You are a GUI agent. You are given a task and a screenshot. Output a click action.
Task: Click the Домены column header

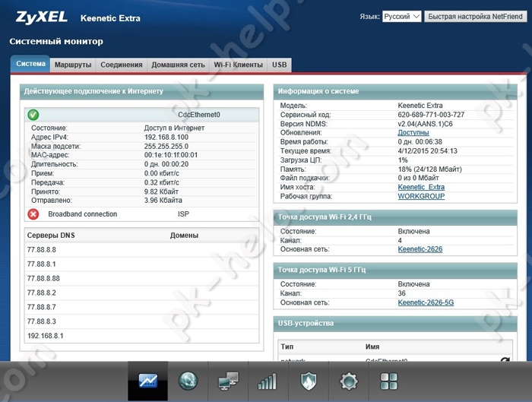184,235
